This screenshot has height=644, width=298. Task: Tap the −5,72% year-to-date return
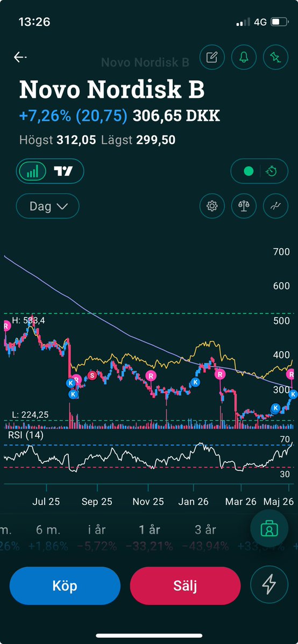[x=97, y=546]
